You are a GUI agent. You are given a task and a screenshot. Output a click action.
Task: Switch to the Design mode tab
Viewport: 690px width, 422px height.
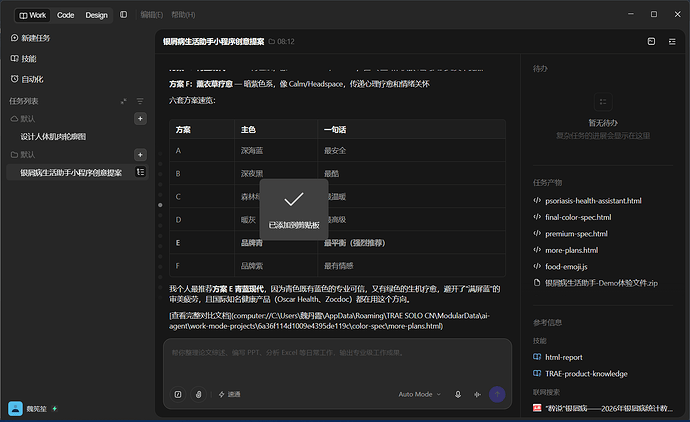point(96,15)
